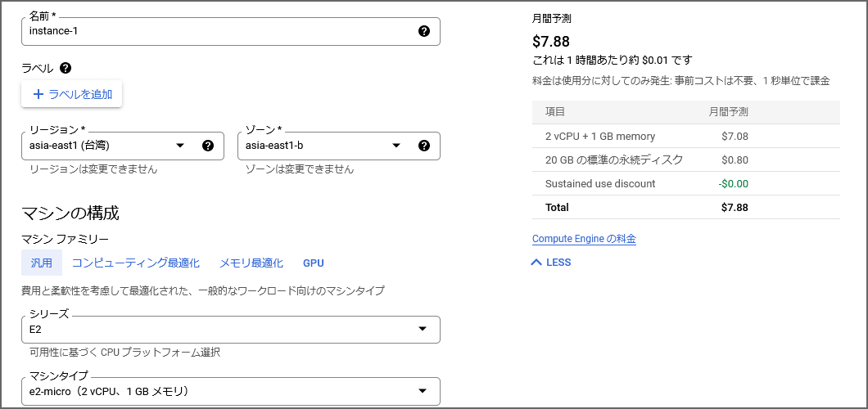Select the GPU machine family tab

click(314, 263)
